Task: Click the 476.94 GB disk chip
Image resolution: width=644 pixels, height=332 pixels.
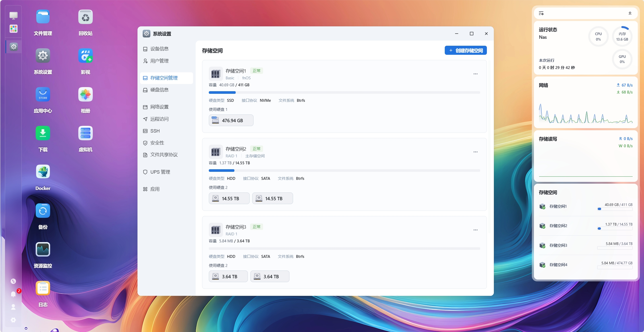Action: pos(231,120)
